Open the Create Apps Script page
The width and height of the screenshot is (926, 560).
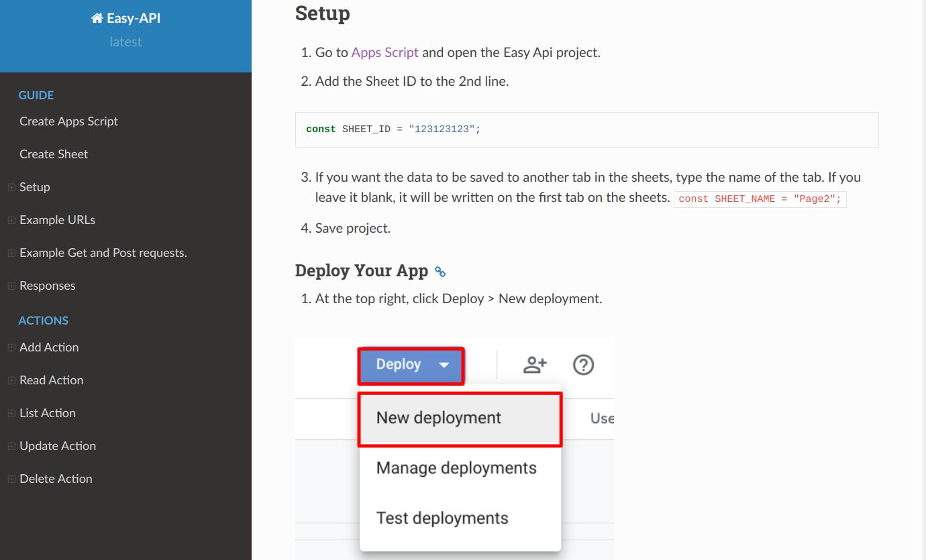pyautogui.click(x=68, y=121)
